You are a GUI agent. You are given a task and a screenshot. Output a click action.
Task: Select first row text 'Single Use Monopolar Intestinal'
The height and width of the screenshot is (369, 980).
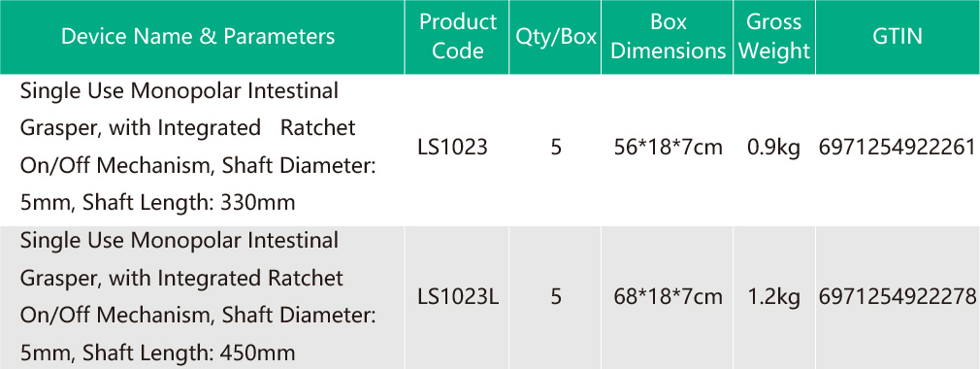180,91
